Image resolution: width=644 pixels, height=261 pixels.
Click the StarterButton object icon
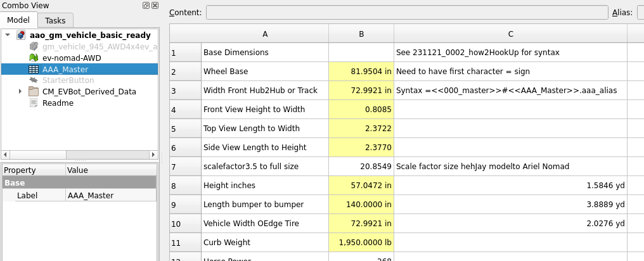pos(34,80)
